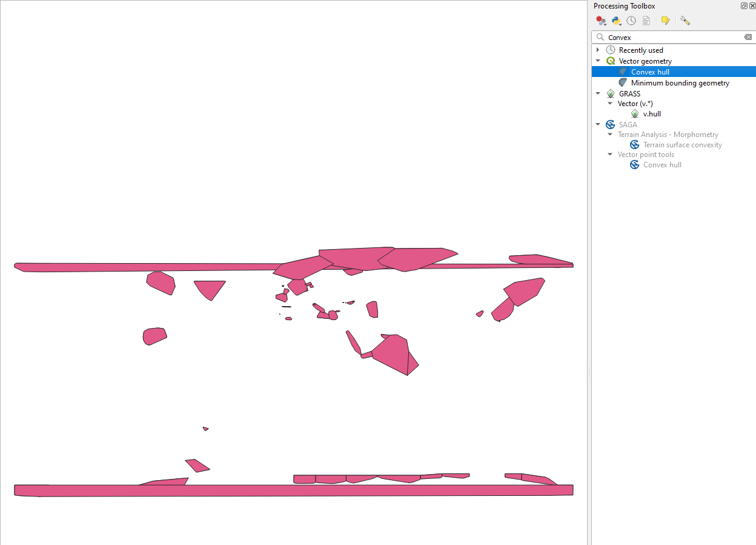Collapse the Terrain Analysis - Morphometry group

(x=610, y=134)
